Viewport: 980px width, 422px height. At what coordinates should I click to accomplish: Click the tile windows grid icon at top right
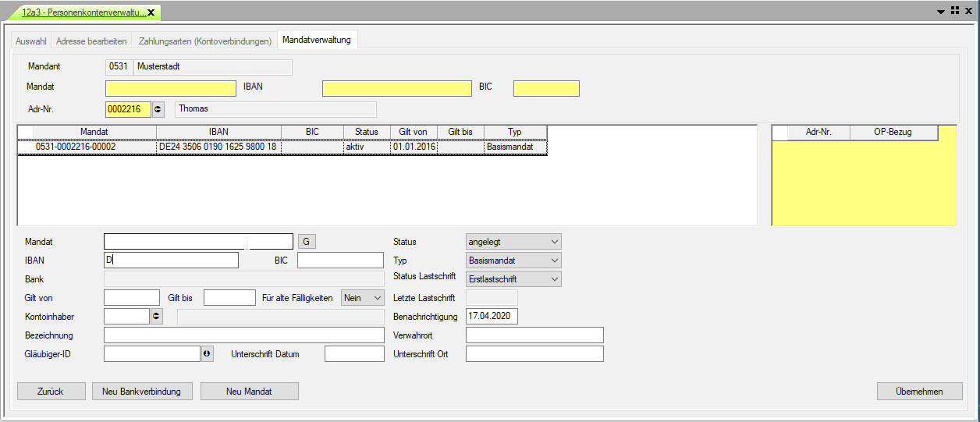coord(955,11)
